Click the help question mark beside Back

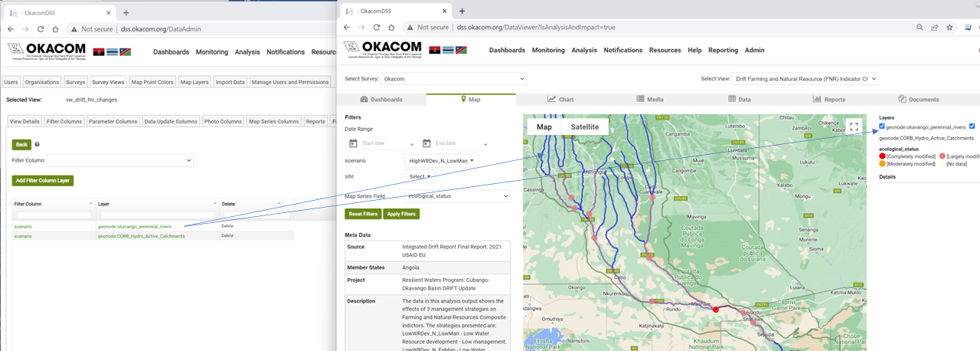[x=37, y=144]
